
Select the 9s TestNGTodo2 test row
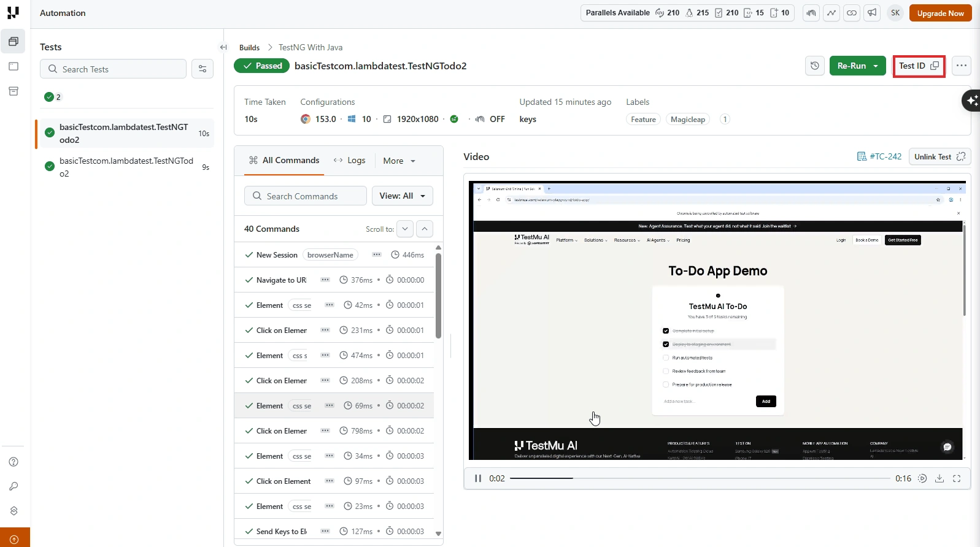tap(125, 167)
